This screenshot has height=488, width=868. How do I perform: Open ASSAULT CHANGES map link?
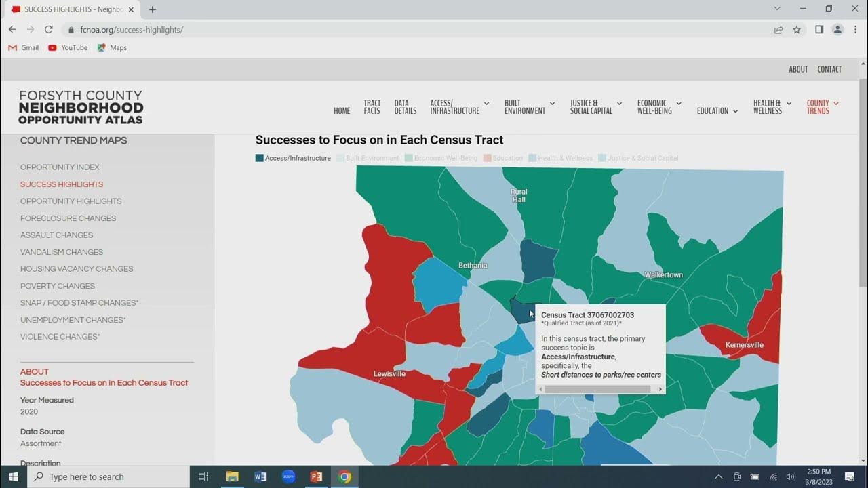56,235
